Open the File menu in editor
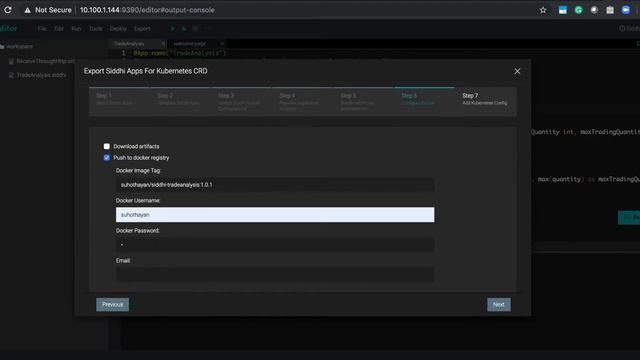Image resolution: width=640 pixels, height=360 pixels. click(x=42, y=29)
